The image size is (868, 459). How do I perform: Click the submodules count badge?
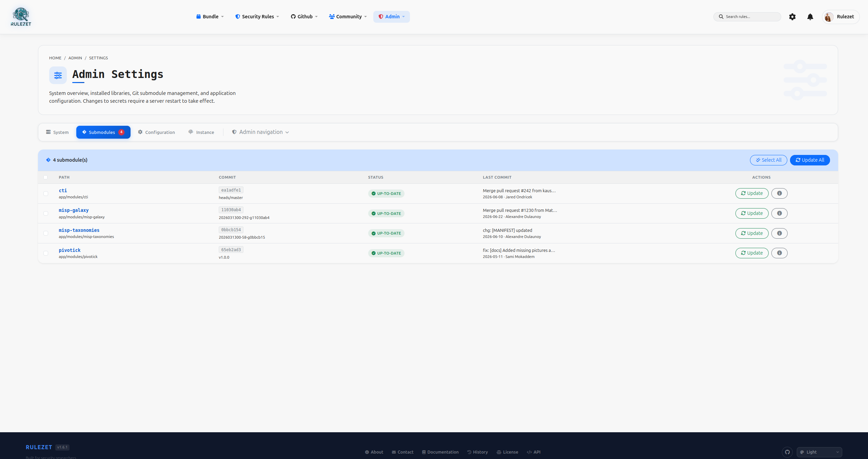click(x=121, y=132)
